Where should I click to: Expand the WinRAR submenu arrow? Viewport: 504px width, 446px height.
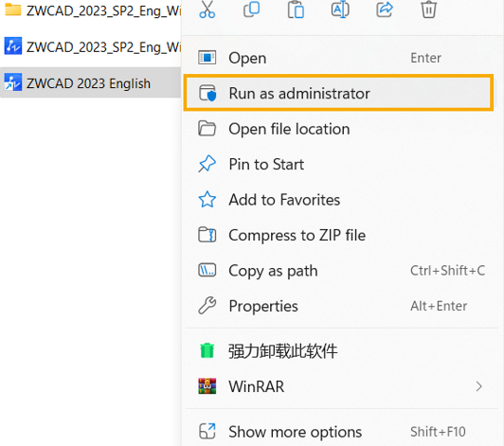(479, 386)
